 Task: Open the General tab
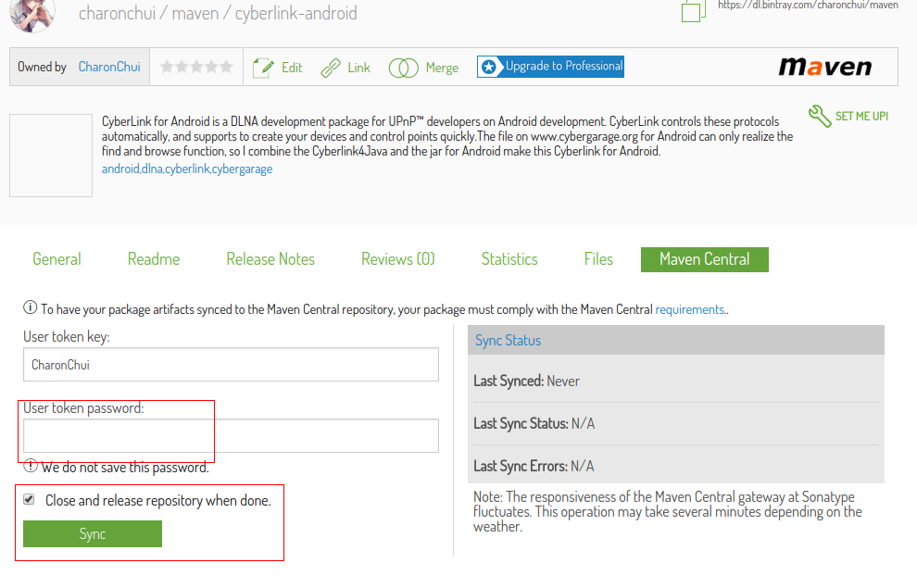pos(57,259)
